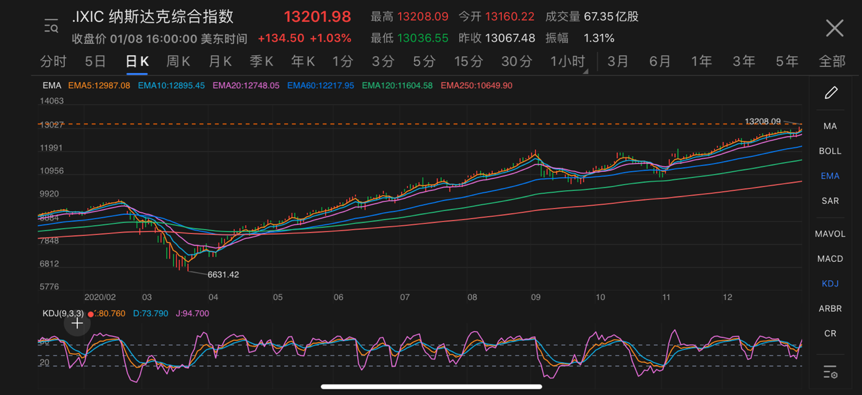
Task: Toggle the MA indicator
Action: (x=830, y=126)
